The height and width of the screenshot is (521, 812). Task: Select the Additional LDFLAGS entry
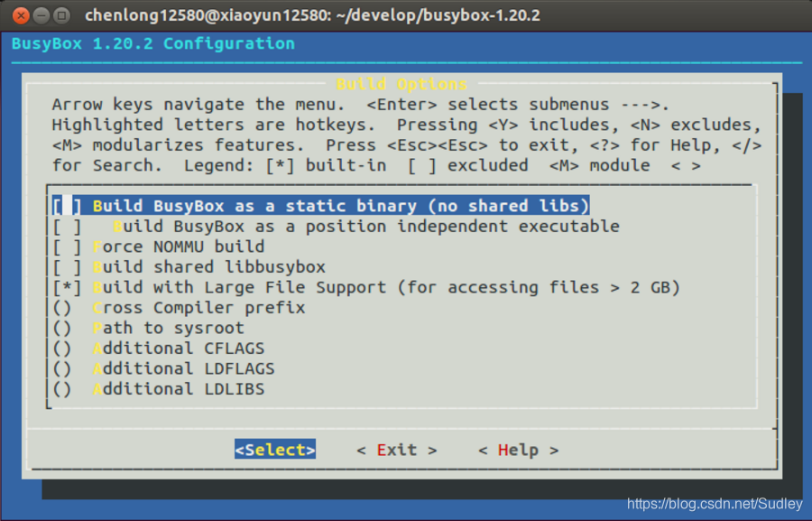click(x=163, y=368)
